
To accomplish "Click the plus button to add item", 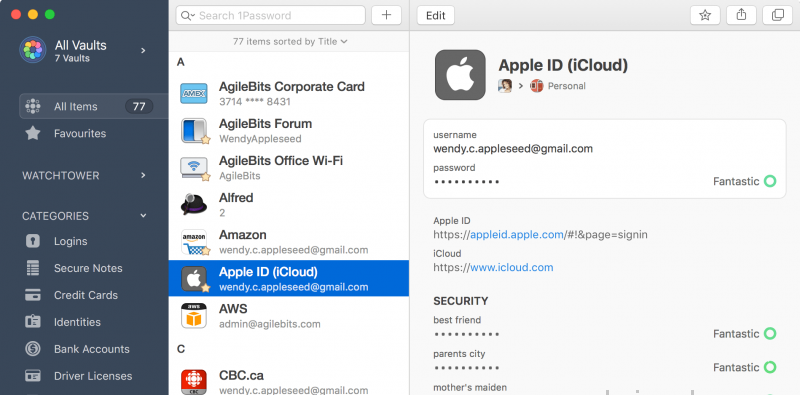I will click(x=386, y=15).
